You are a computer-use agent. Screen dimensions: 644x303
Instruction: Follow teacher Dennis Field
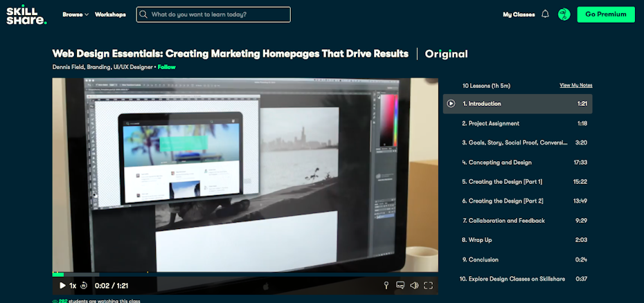[167, 67]
